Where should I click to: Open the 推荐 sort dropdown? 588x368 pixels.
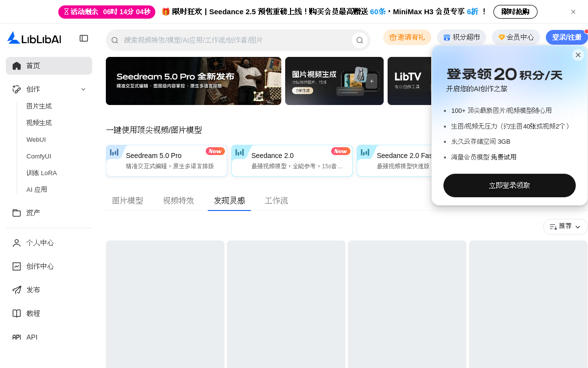(x=565, y=227)
